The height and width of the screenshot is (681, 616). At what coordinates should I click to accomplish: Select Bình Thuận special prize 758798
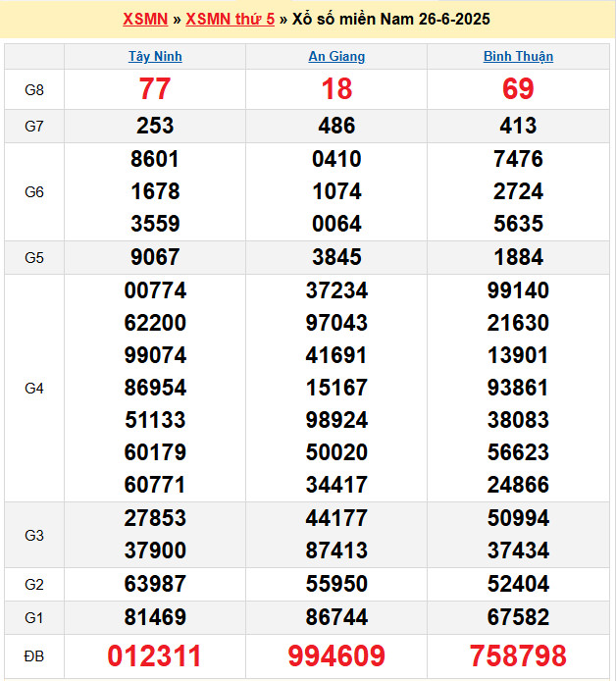(518, 655)
